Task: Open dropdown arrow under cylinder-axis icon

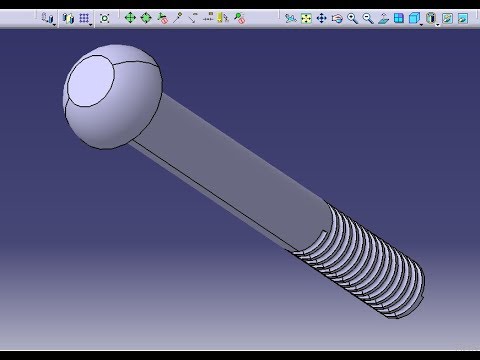Action: click(54, 25)
